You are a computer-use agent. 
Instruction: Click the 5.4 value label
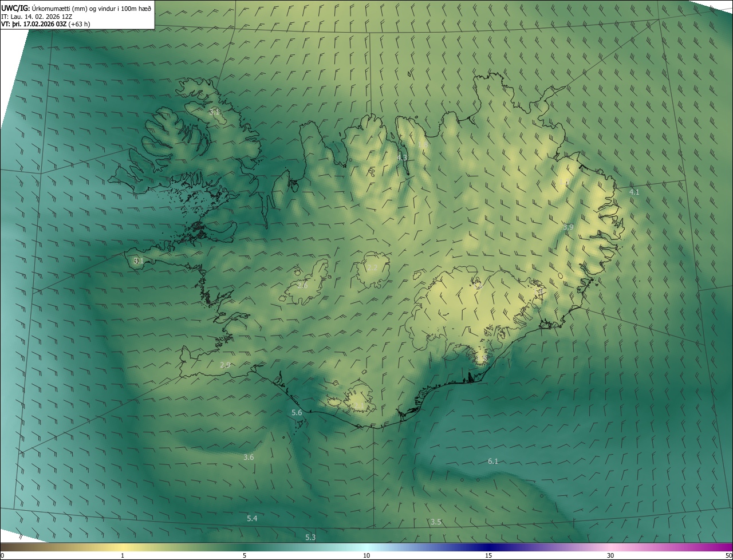[x=252, y=518]
